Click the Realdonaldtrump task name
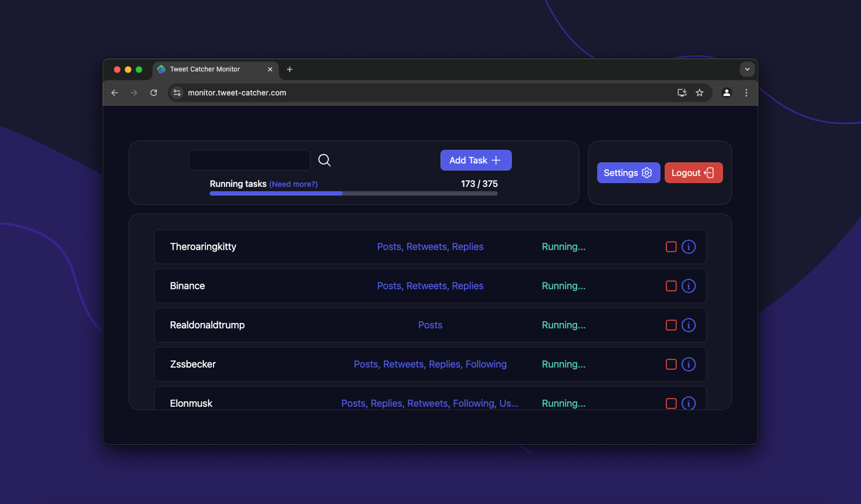Image resolution: width=861 pixels, height=504 pixels. tap(207, 325)
